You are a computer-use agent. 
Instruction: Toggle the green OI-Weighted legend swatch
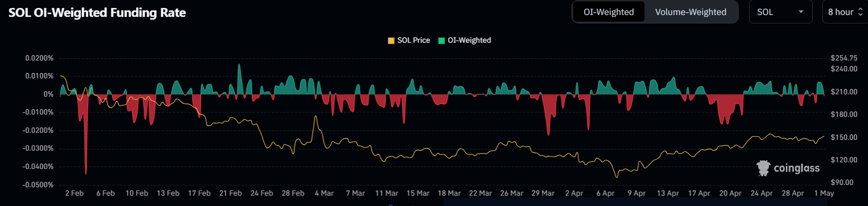coord(441,41)
